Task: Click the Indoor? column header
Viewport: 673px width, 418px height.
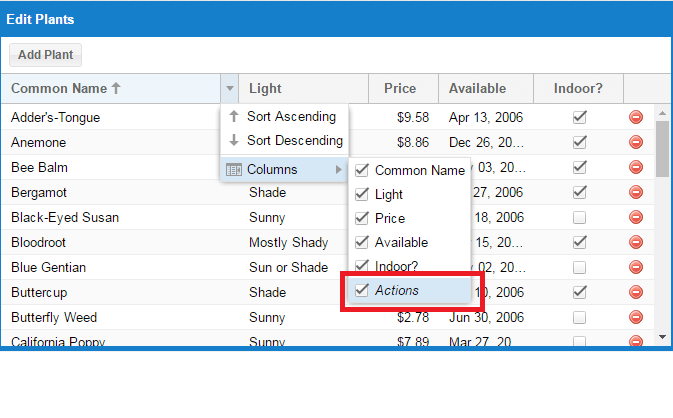Action: point(578,88)
